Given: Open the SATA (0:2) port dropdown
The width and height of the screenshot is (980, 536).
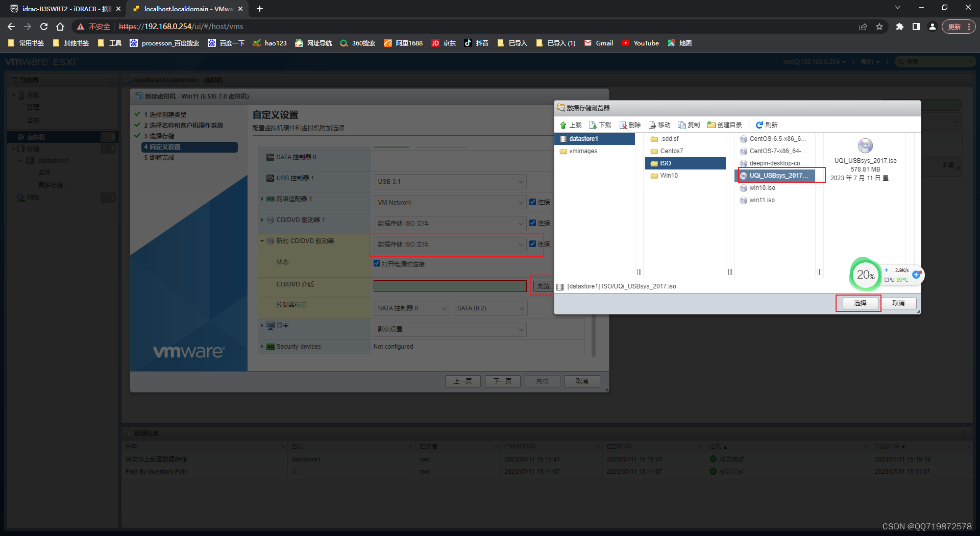Looking at the screenshot, I should coord(489,308).
